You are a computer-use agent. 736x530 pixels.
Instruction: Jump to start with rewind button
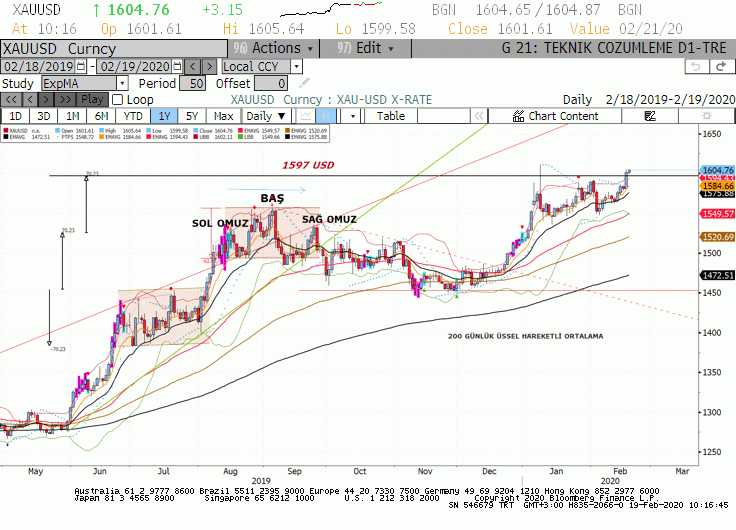click(11, 100)
